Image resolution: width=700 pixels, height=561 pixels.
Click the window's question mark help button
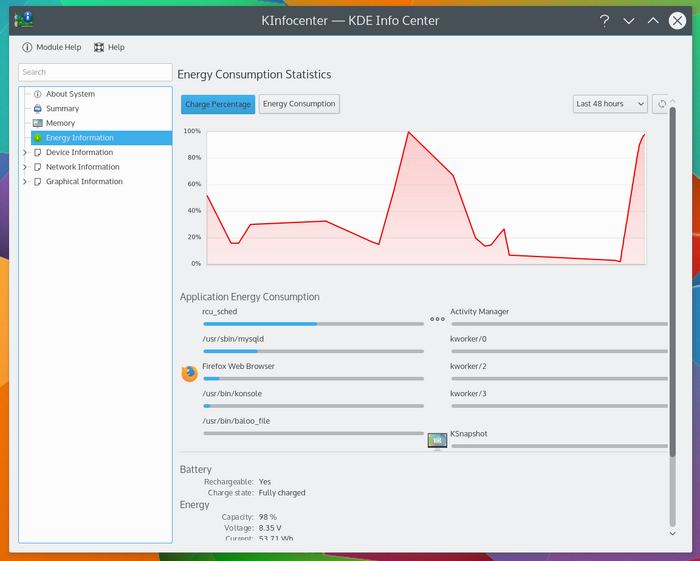click(604, 20)
